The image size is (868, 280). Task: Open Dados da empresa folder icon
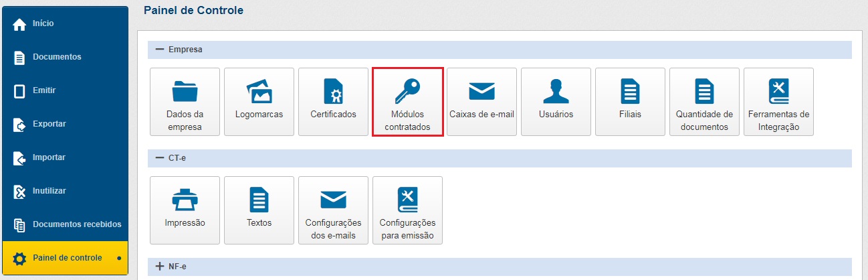185,91
